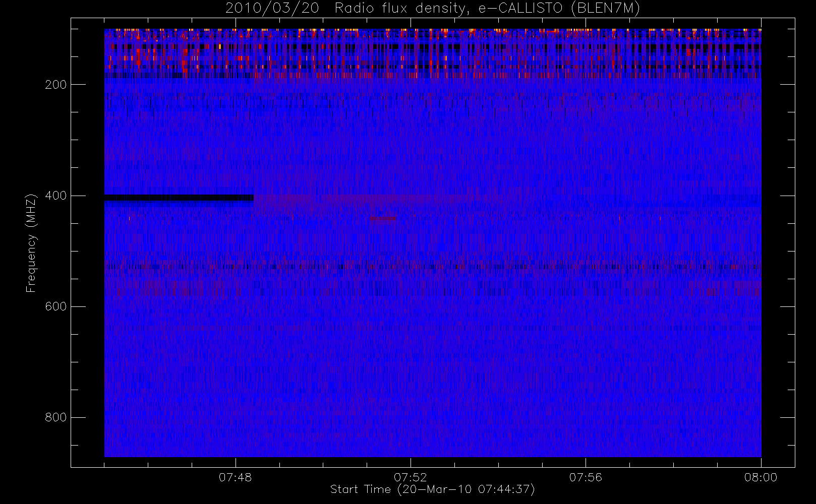The width and height of the screenshot is (816, 504).
Task: Click the plot title mentioning e-CALLISTO (BLEN7M)
Action: pyautogui.click(x=432, y=8)
